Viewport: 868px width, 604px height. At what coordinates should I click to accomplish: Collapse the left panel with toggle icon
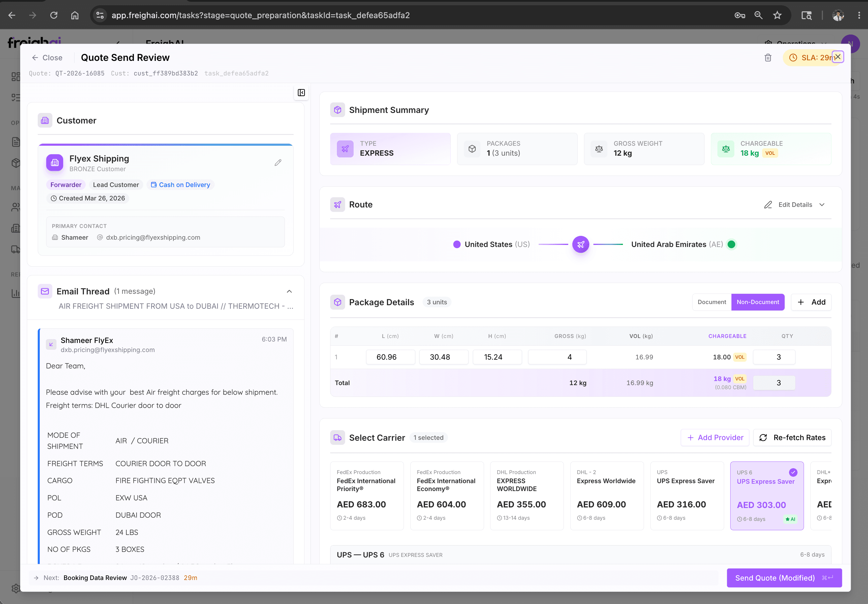point(301,93)
